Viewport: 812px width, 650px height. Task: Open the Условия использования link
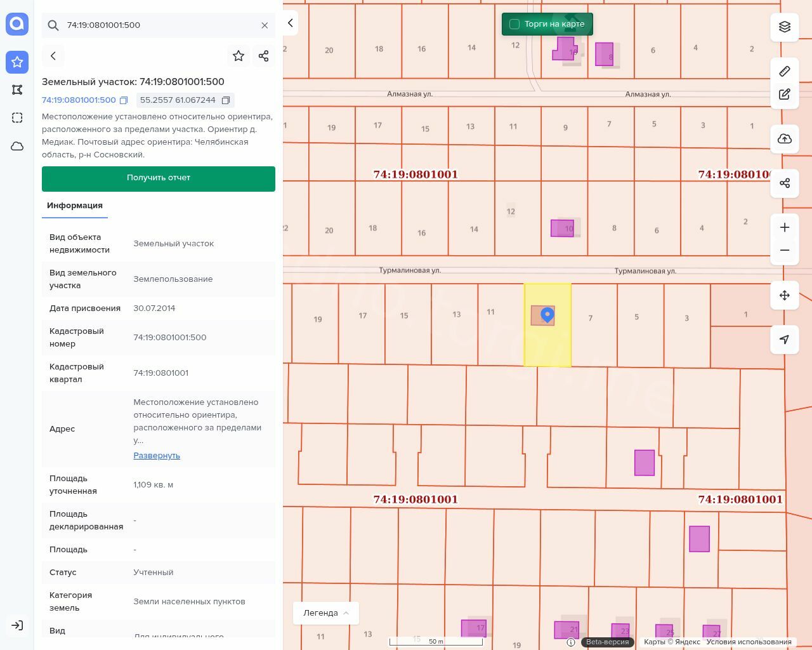click(x=749, y=642)
